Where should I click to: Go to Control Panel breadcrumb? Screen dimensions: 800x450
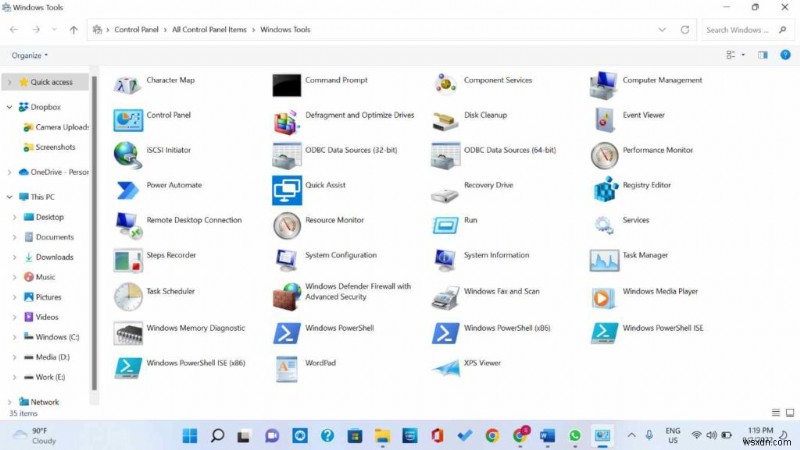coord(136,30)
